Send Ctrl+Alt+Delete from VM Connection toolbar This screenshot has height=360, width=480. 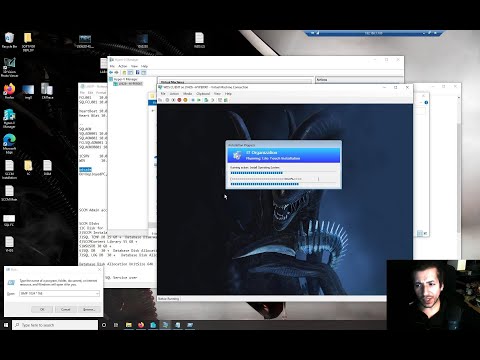pos(161,100)
